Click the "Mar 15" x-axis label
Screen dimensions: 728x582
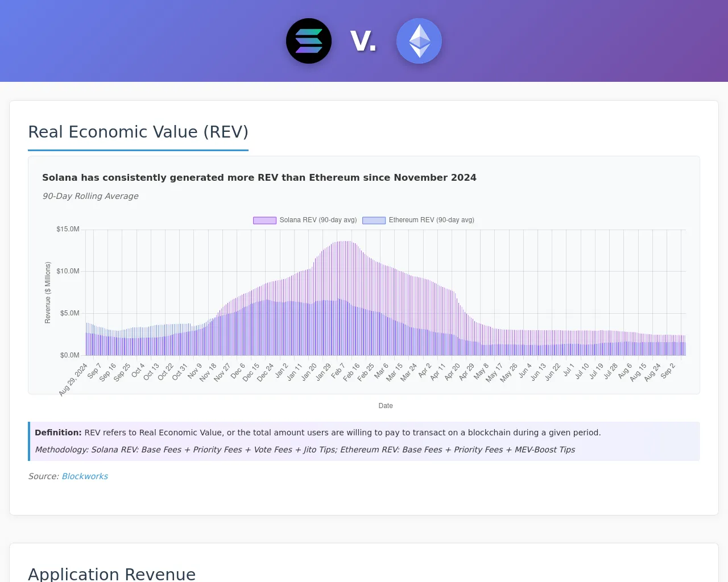394,372
